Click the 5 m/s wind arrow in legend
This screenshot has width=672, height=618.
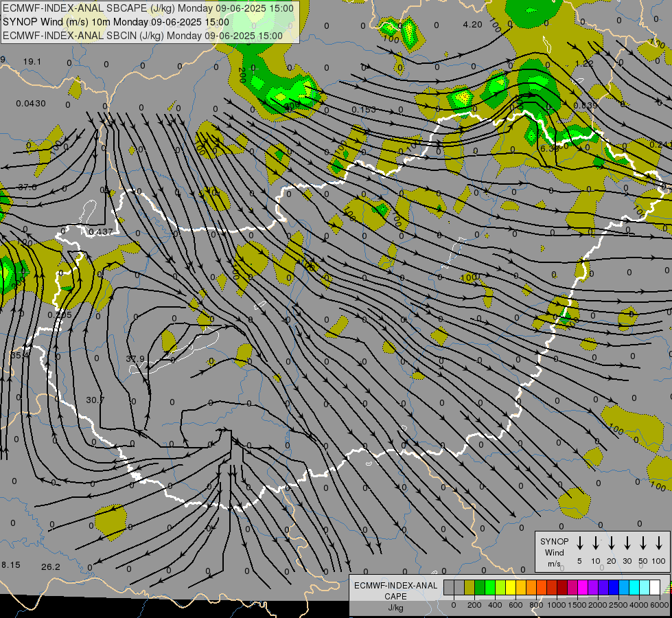(580, 542)
